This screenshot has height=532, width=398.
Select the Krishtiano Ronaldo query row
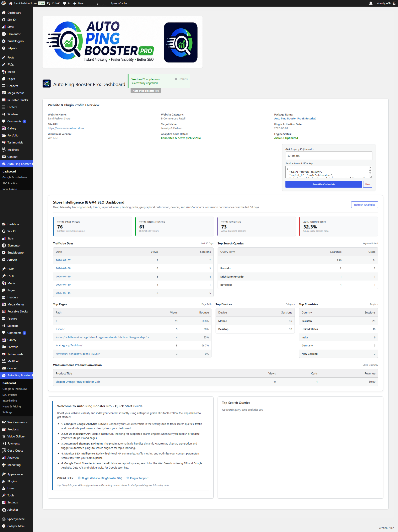coord(297,277)
